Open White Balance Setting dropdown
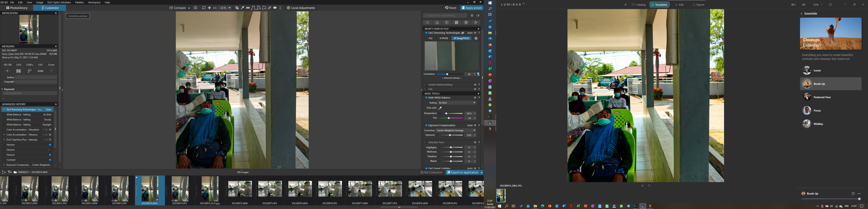 pyautogui.click(x=457, y=103)
